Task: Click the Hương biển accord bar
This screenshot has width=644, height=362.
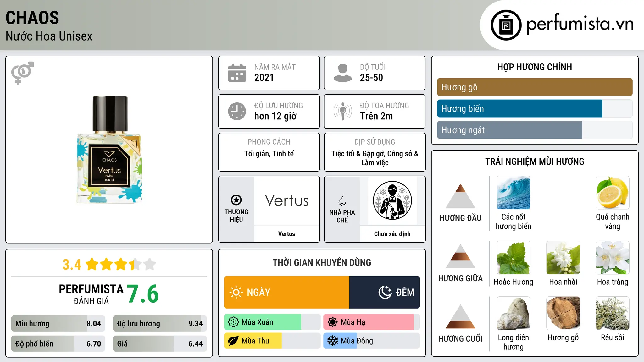Action: (535, 108)
